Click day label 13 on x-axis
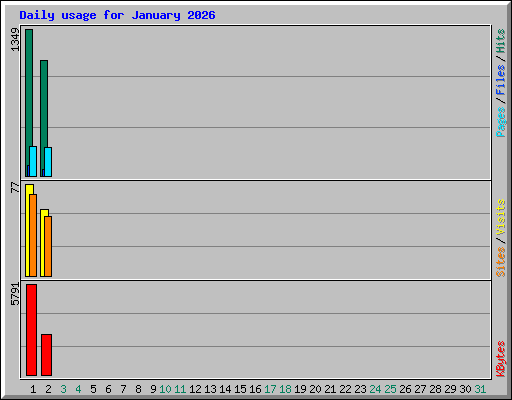The image size is (512, 400). pos(210,389)
